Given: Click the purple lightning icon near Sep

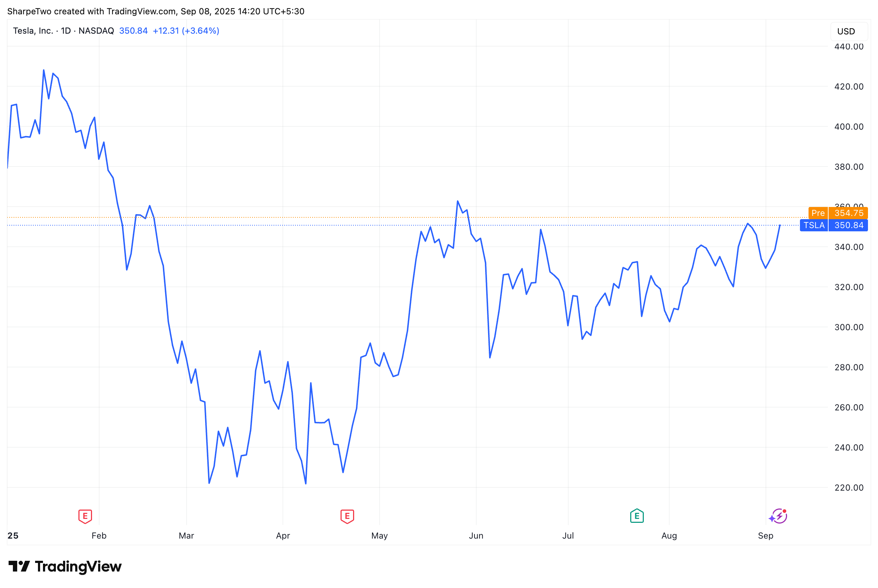Looking at the screenshot, I should coord(778,516).
